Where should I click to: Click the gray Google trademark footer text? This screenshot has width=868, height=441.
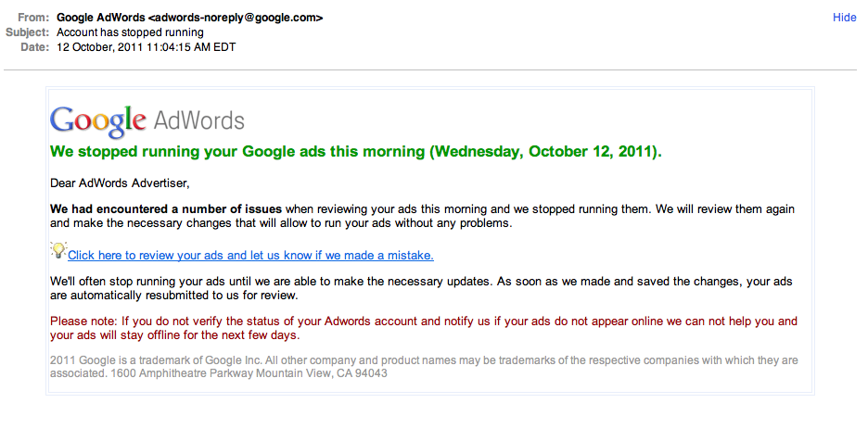[x=424, y=366]
